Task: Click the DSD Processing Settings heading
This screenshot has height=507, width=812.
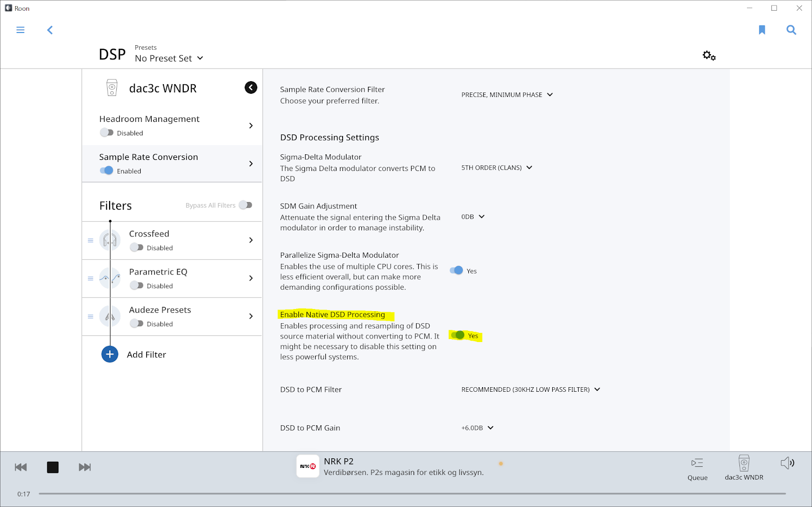Action: 329,138
